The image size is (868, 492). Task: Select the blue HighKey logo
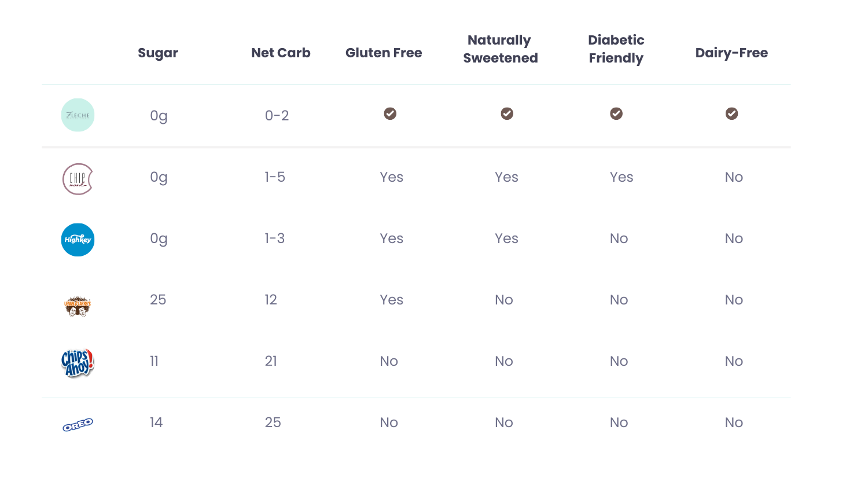click(x=78, y=240)
